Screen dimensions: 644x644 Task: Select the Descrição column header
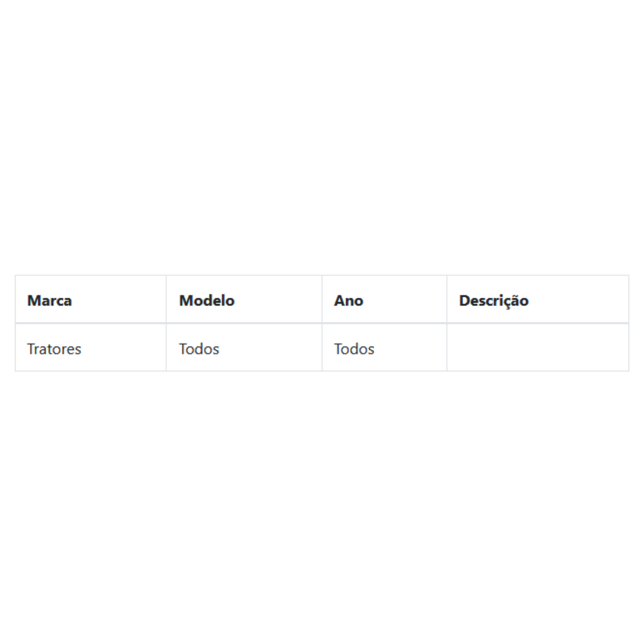click(538, 299)
